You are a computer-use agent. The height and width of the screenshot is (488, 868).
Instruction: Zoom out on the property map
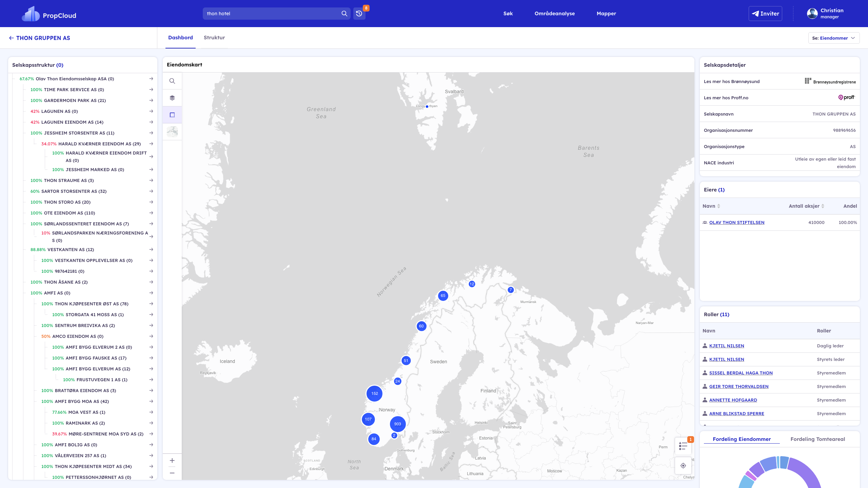(172, 473)
